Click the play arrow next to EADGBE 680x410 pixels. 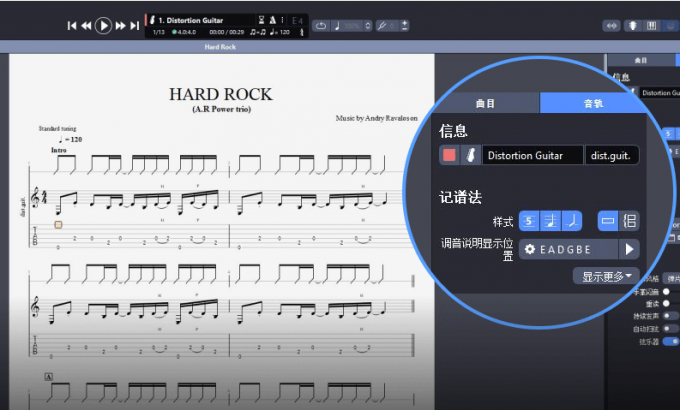629,249
